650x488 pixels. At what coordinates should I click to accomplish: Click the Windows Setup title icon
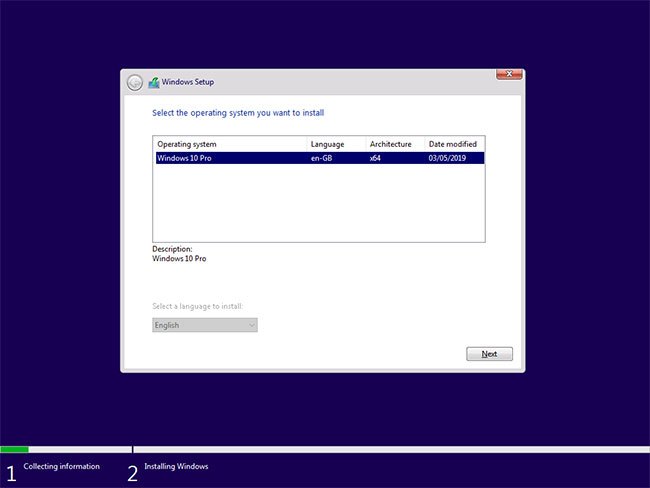pyautogui.click(x=154, y=82)
